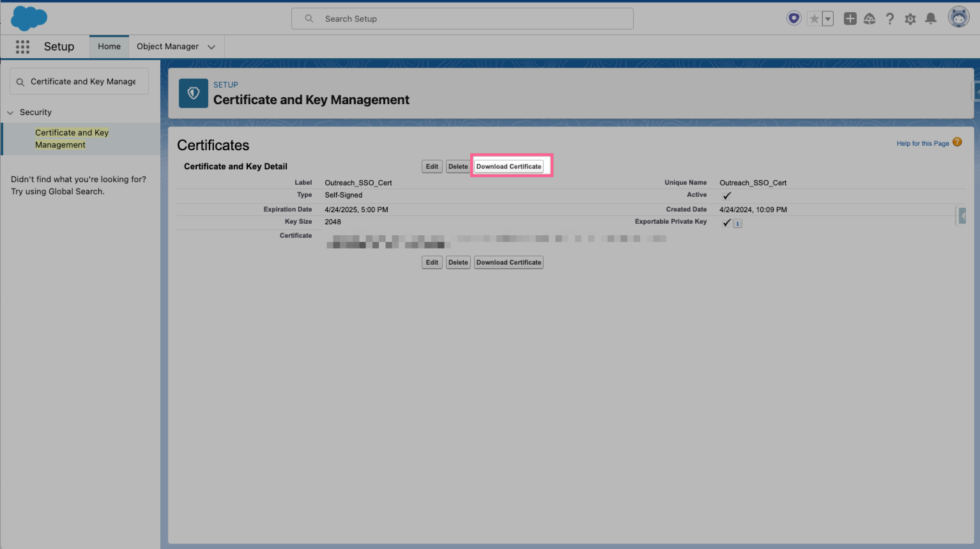Click the notification bell icon
Viewport: 980px width, 549px height.
(930, 19)
